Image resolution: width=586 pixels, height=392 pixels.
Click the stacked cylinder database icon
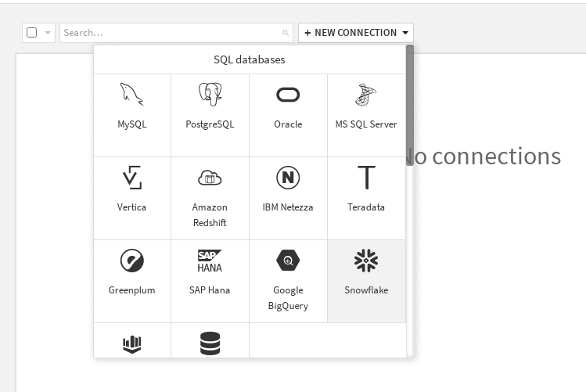210,343
